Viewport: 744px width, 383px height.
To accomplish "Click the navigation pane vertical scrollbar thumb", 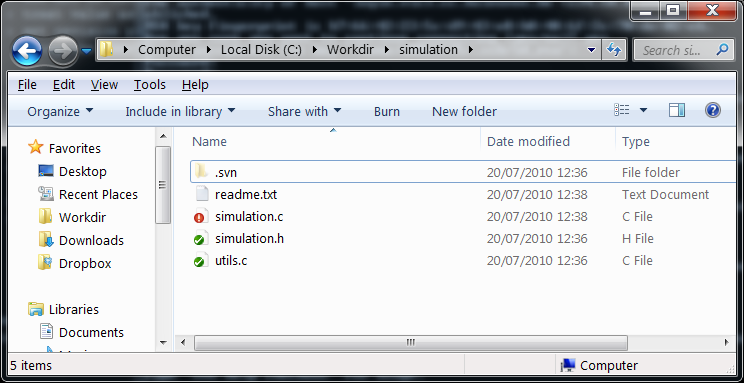I will pyautogui.click(x=163, y=185).
